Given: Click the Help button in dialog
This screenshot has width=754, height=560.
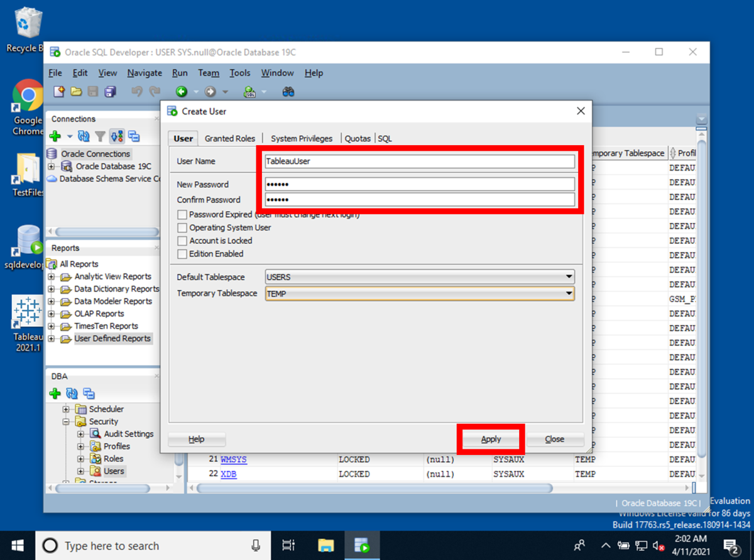Looking at the screenshot, I should click(x=196, y=439).
